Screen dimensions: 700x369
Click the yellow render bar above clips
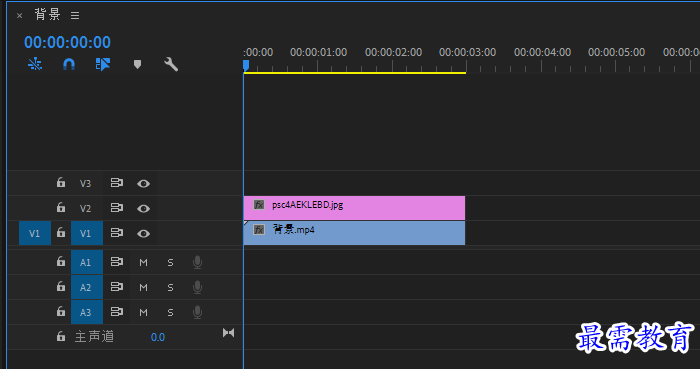[x=355, y=73]
